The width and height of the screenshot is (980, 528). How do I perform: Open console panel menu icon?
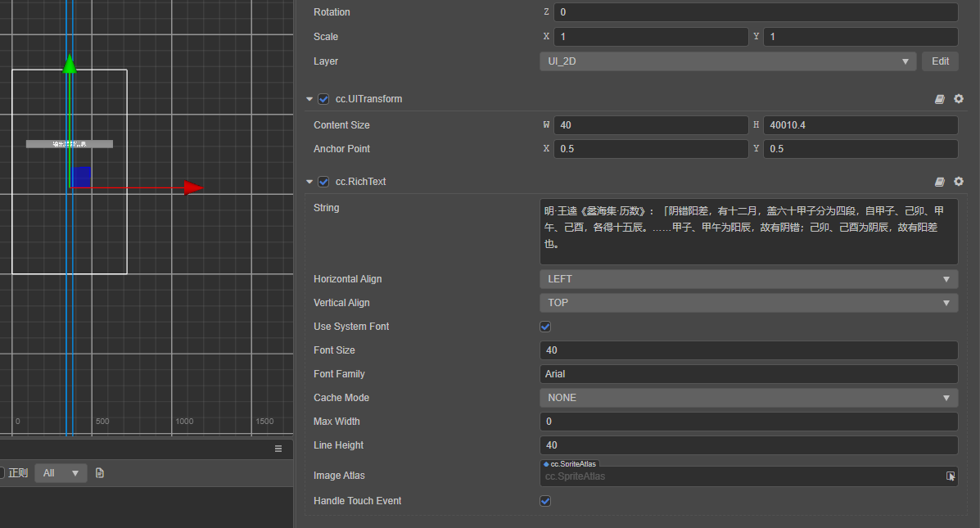coord(278,449)
